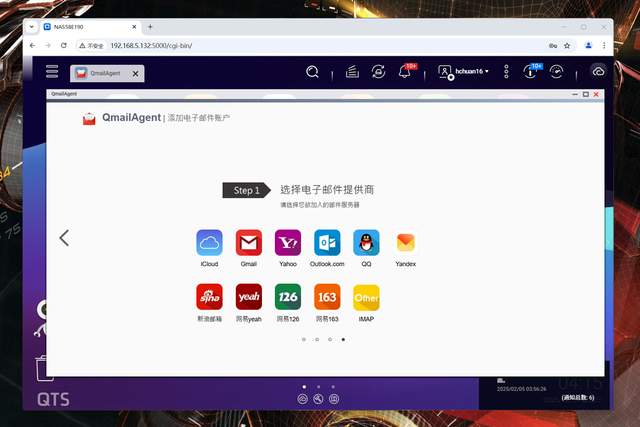
Task: Go to the first wizard page dot
Action: [x=304, y=339]
